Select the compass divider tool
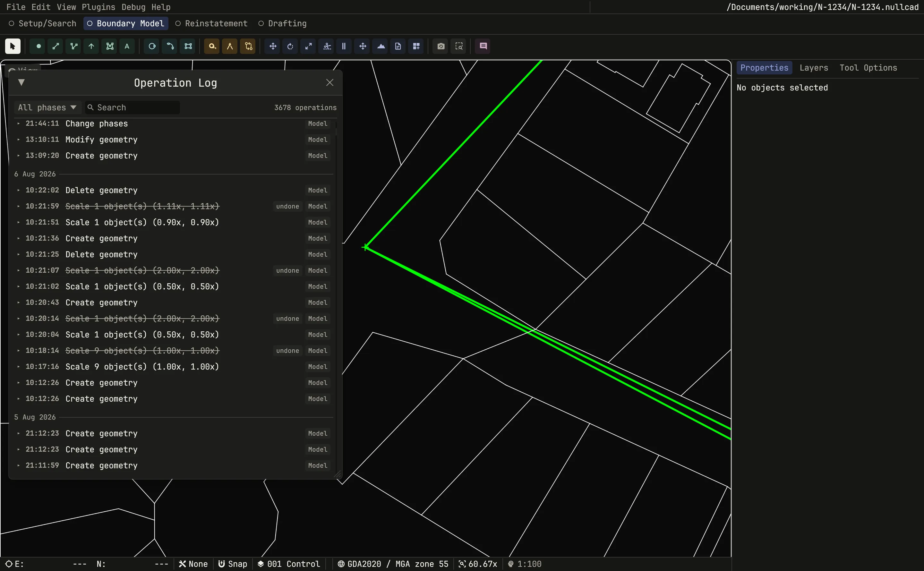Image resolution: width=924 pixels, height=571 pixels. 230,46
